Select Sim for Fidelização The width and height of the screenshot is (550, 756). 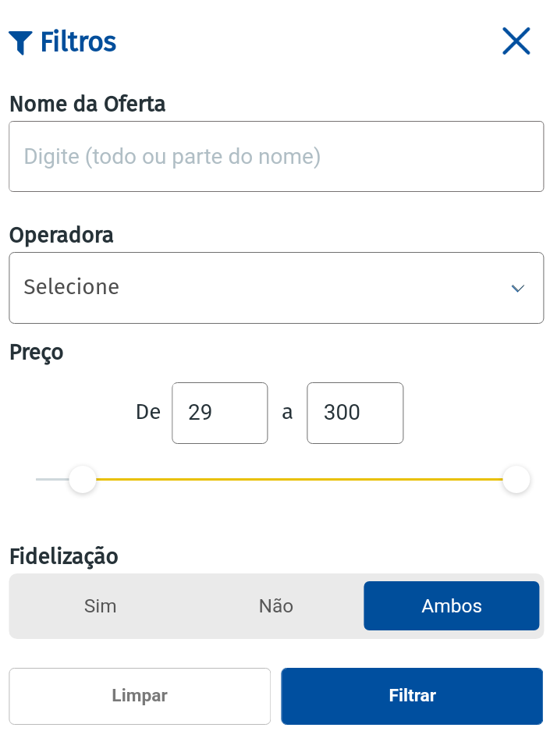[101, 606]
